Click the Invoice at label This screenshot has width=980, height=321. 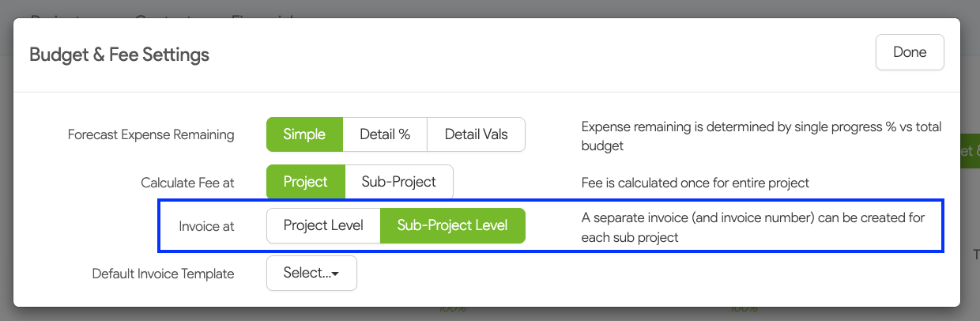click(206, 226)
